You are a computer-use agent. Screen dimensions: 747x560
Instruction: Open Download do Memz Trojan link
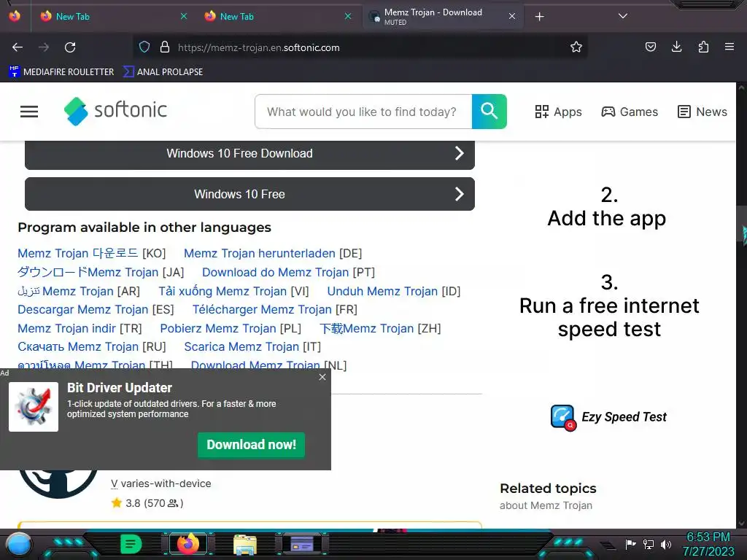click(x=275, y=273)
